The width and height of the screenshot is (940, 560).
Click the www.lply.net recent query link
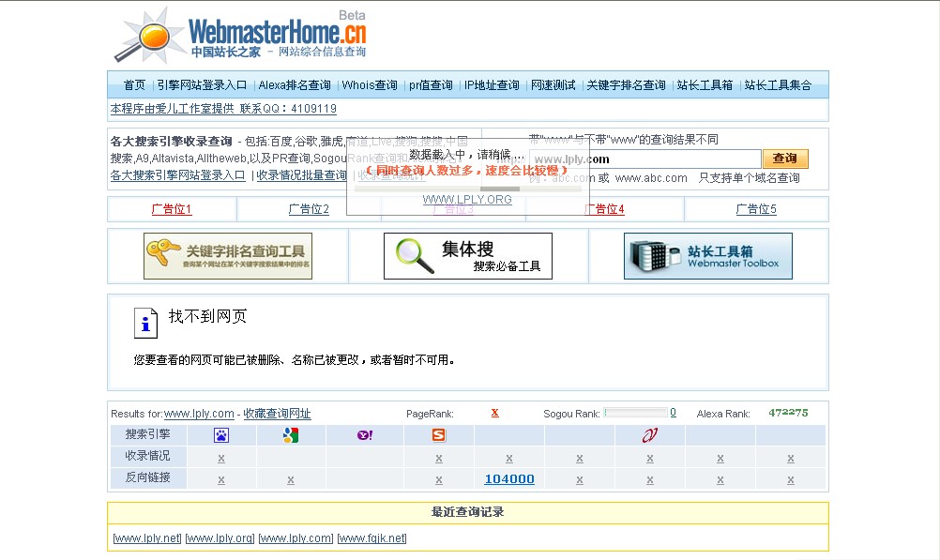pyautogui.click(x=147, y=538)
